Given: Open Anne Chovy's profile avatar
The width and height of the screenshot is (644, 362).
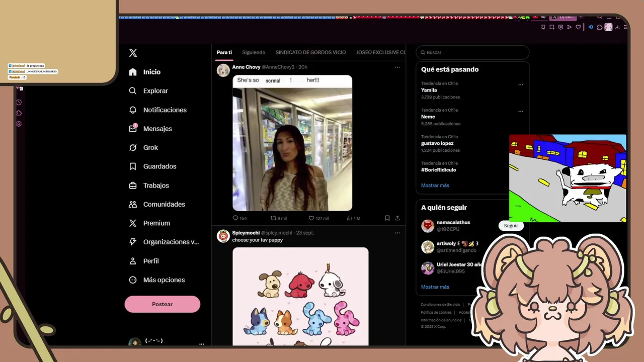Looking at the screenshot, I should [x=223, y=70].
